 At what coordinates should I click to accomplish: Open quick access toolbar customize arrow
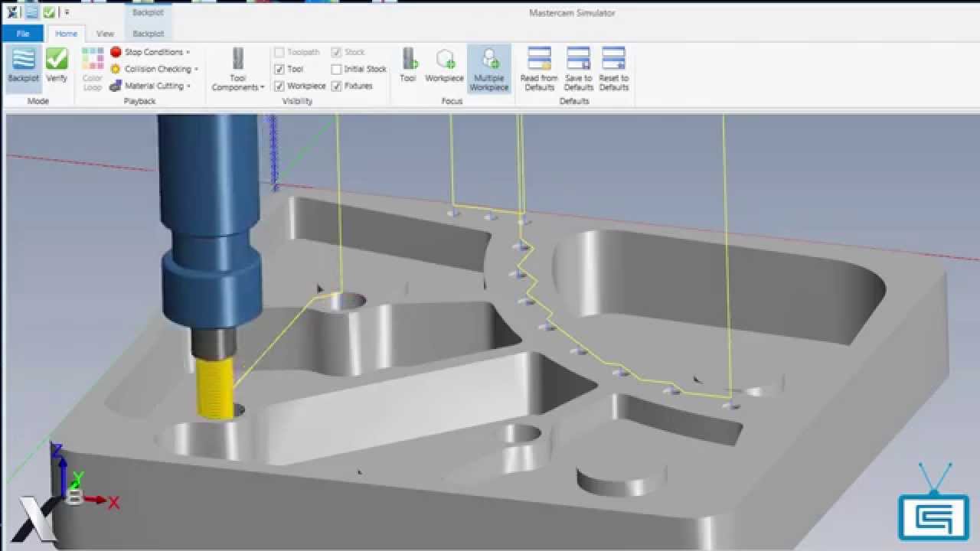(x=67, y=13)
